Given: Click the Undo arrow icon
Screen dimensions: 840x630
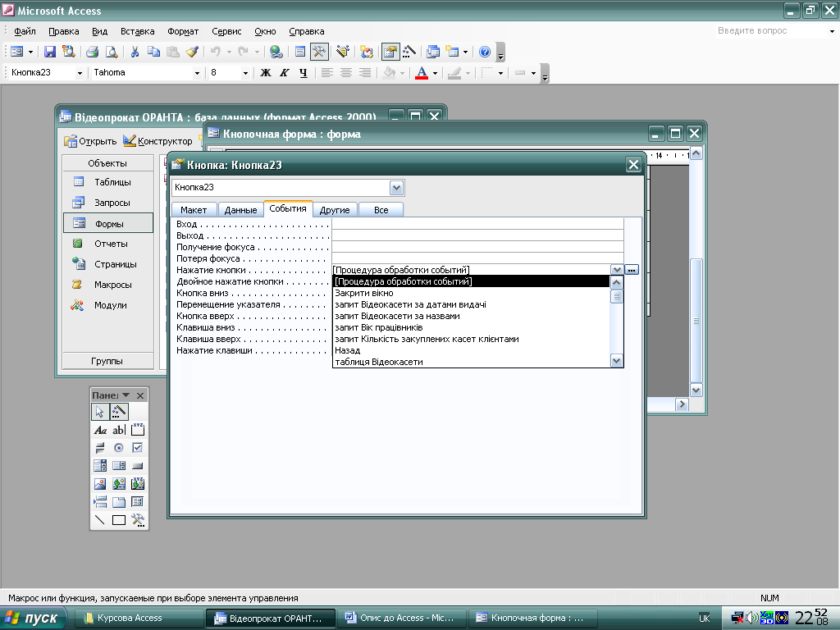Looking at the screenshot, I should click(216, 52).
